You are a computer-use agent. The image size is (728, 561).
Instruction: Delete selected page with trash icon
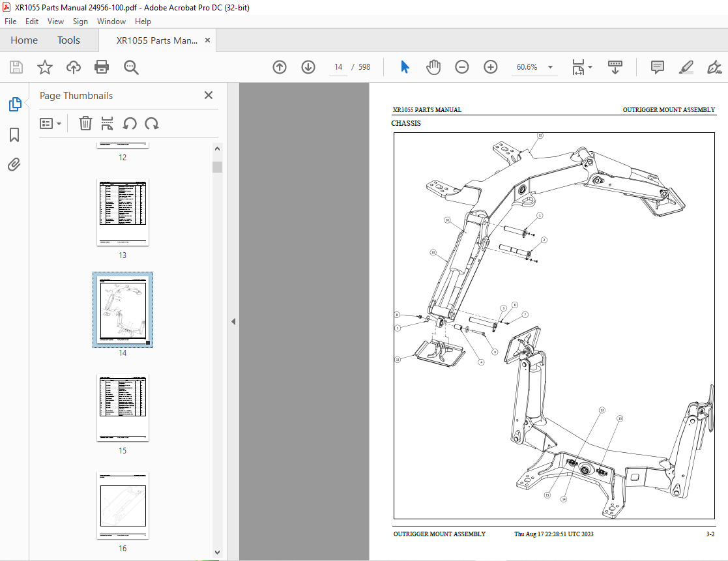pyautogui.click(x=85, y=123)
